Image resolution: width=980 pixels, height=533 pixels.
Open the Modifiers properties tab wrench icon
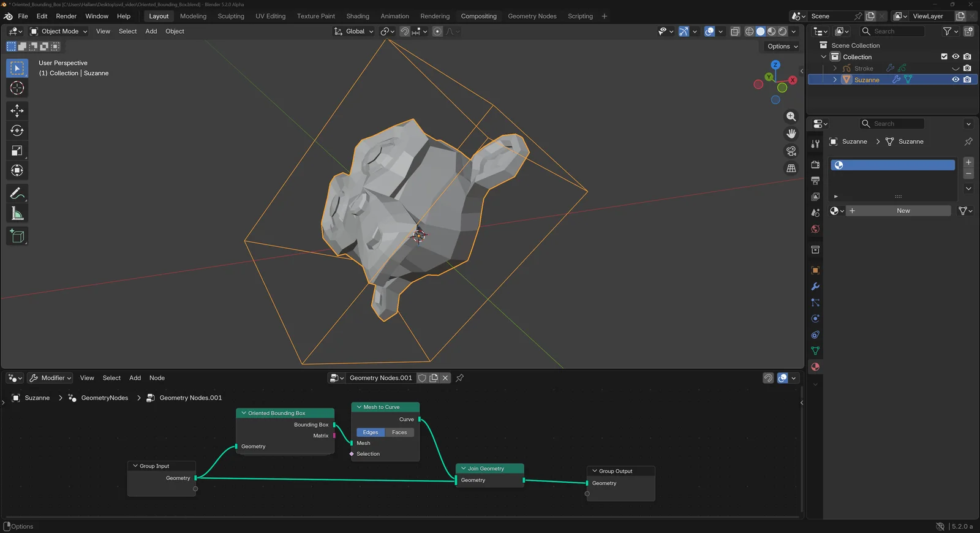(x=815, y=286)
